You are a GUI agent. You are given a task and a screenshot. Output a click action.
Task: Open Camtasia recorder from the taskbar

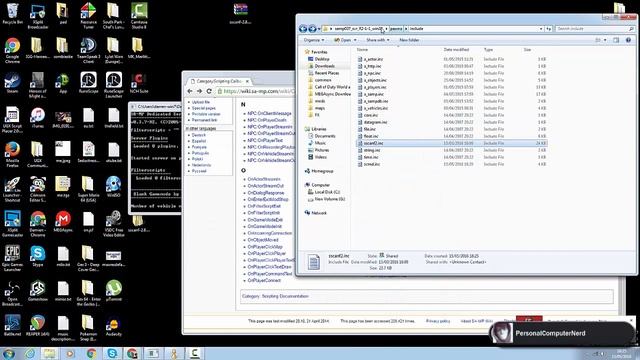point(194,353)
